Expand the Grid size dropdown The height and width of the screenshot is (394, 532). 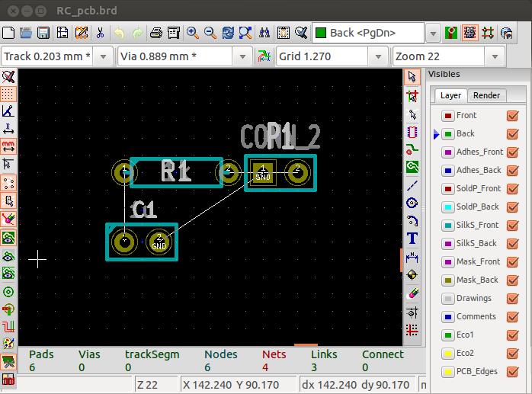379,56
